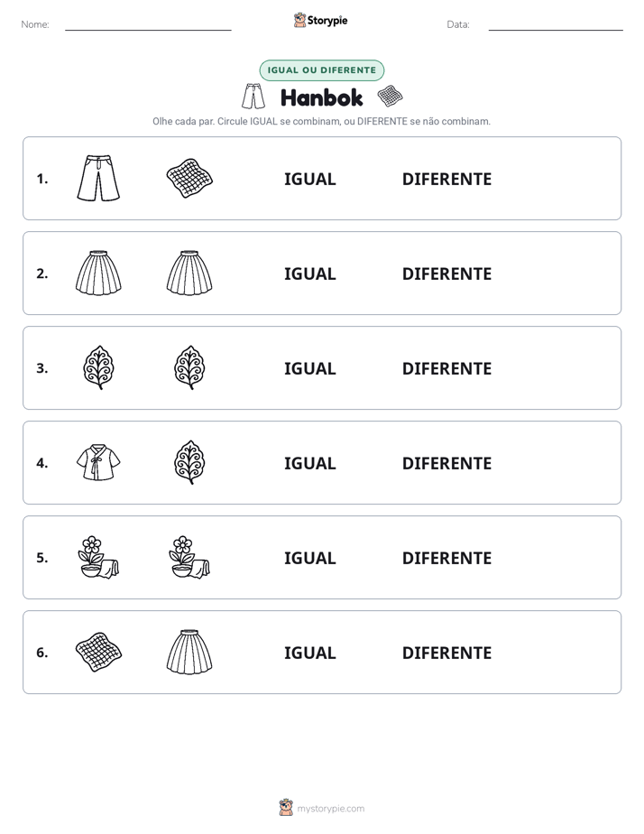Choose DIFERENTE for row 4
Screen dimensions: 644x834
pos(446,463)
